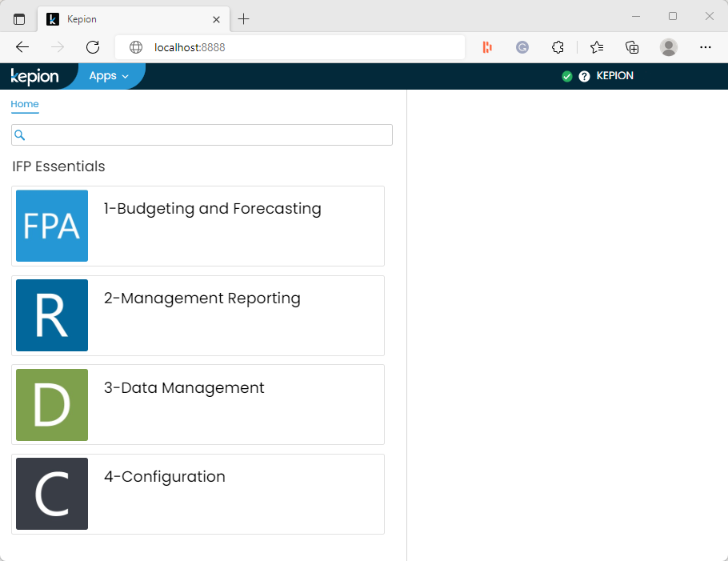The width and height of the screenshot is (728, 561).
Task: Click the browser favorites star icon
Action: pyautogui.click(x=597, y=47)
